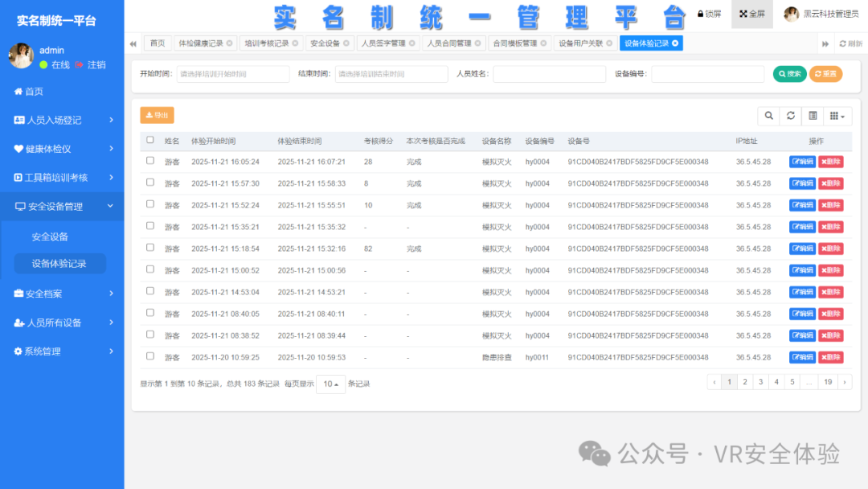Open the 黑云科技管理员 user menu
The width and height of the screenshot is (868, 489).
pyautogui.click(x=821, y=14)
